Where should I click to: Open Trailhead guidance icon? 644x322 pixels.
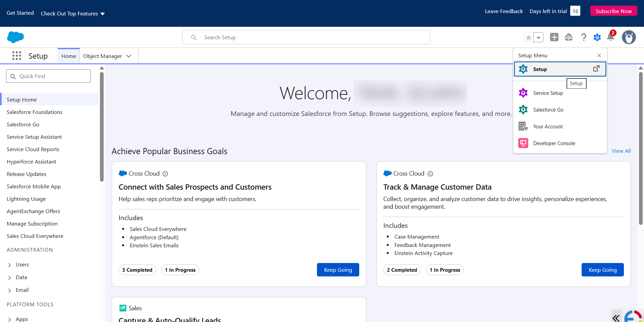pyautogui.click(x=569, y=37)
